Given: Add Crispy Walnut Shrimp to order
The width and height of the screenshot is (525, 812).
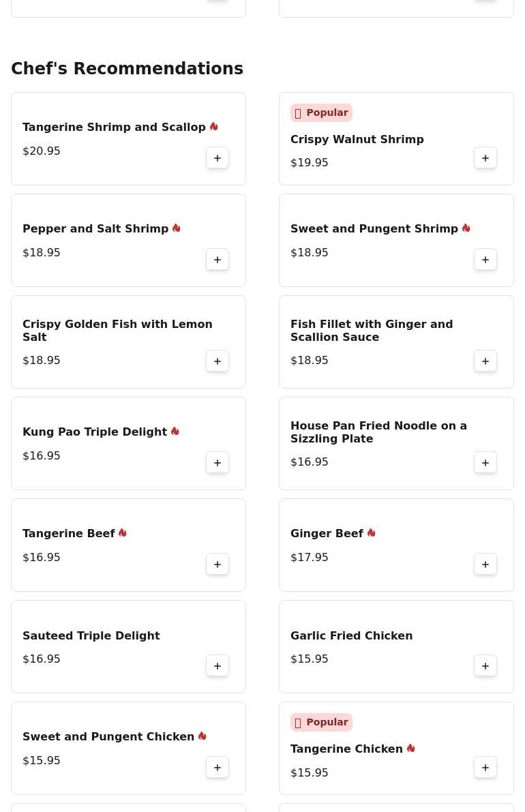Looking at the screenshot, I should coord(485,158).
